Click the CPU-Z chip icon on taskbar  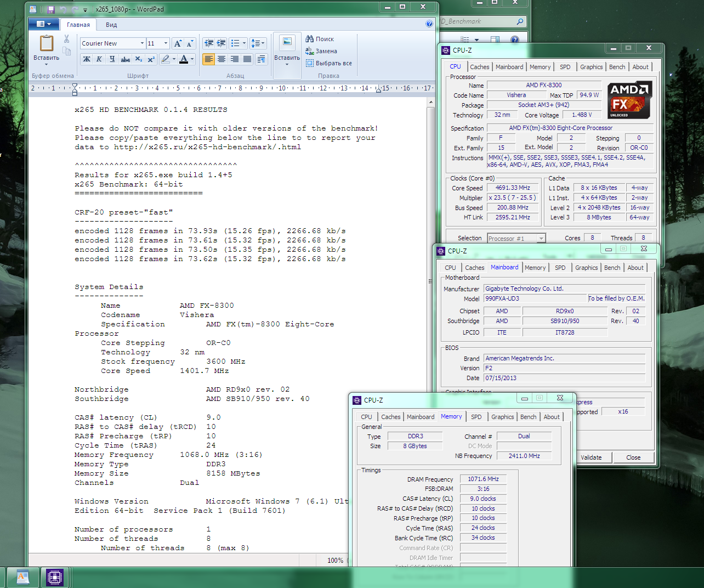coord(54,577)
